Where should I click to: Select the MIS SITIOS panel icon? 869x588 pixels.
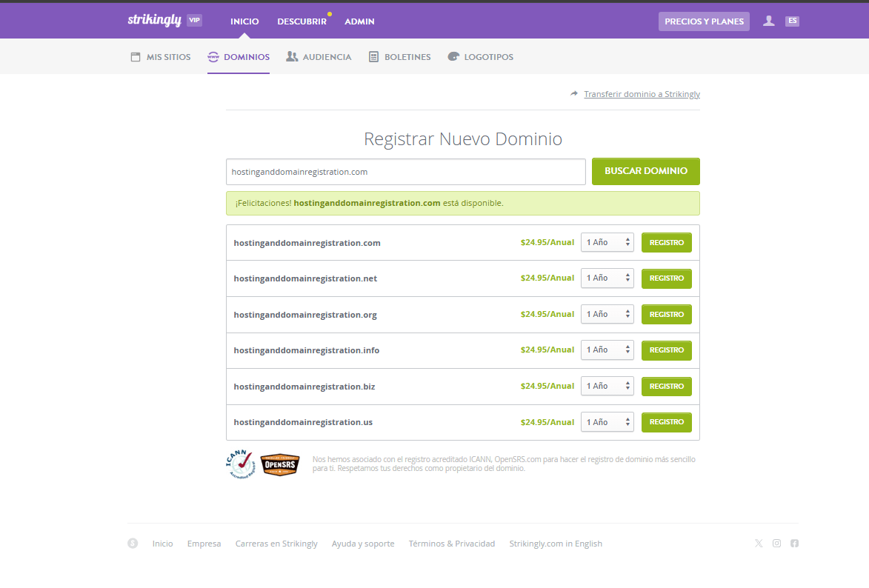pyautogui.click(x=136, y=56)
